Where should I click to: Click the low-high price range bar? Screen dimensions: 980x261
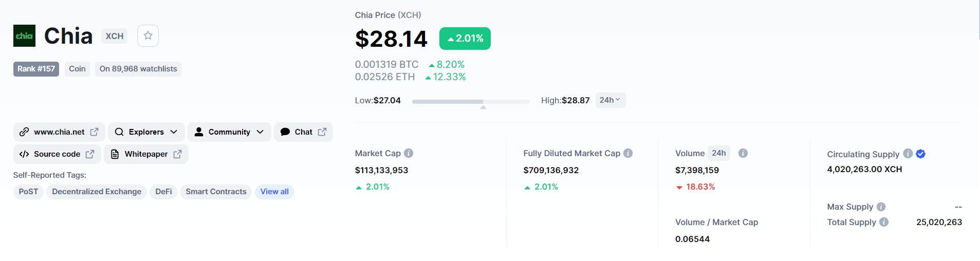tap(470, 102)
